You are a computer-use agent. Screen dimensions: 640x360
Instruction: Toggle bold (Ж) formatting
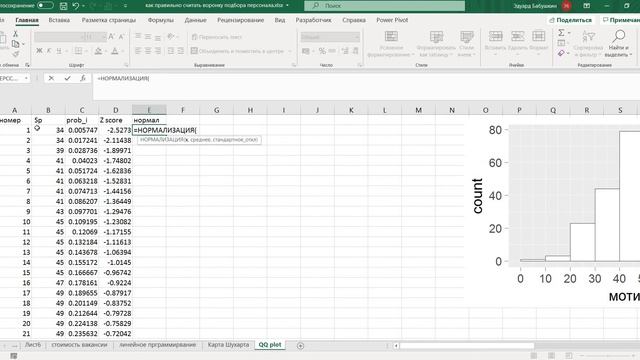39,51
